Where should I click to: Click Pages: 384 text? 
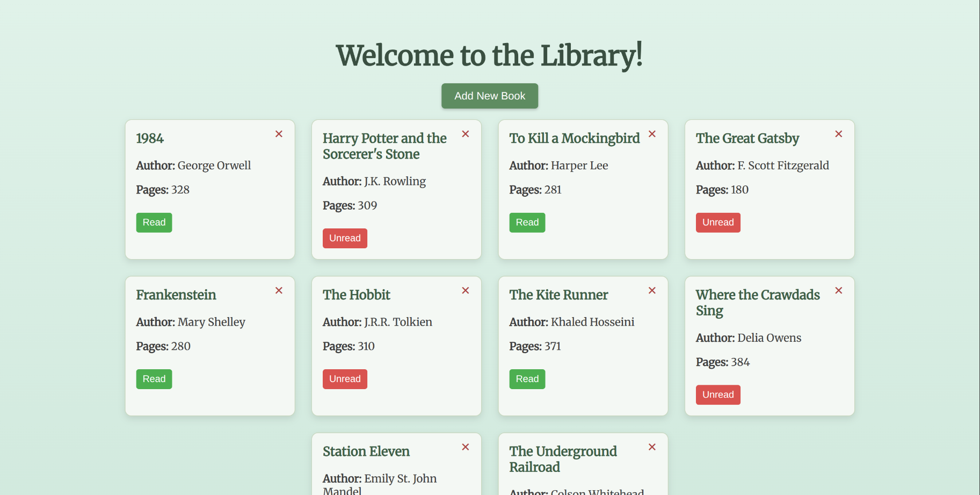[723, 362]
